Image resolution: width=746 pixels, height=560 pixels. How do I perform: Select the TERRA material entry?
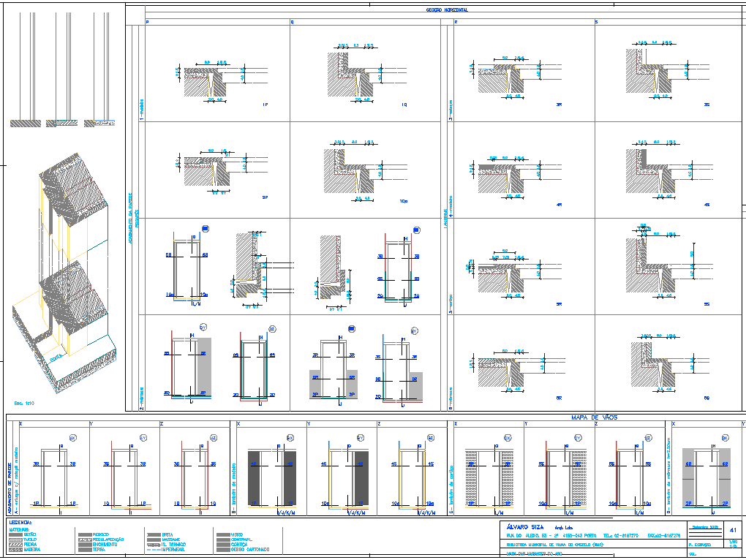click(85, 550)
